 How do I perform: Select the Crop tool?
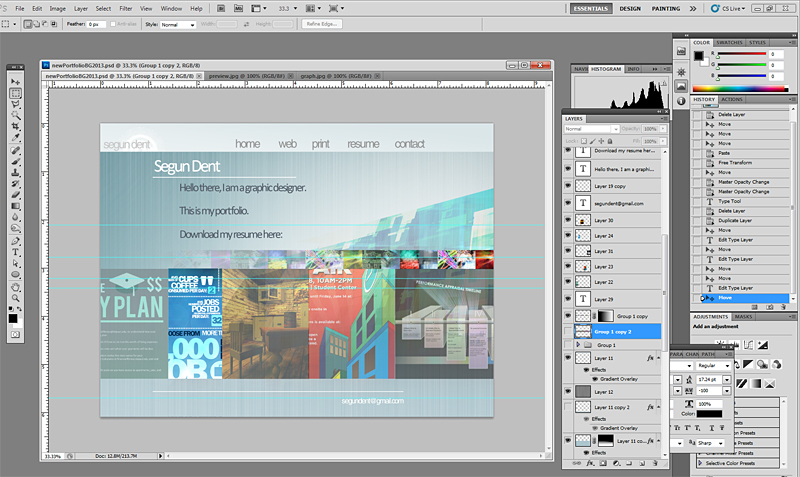point(15,126)
